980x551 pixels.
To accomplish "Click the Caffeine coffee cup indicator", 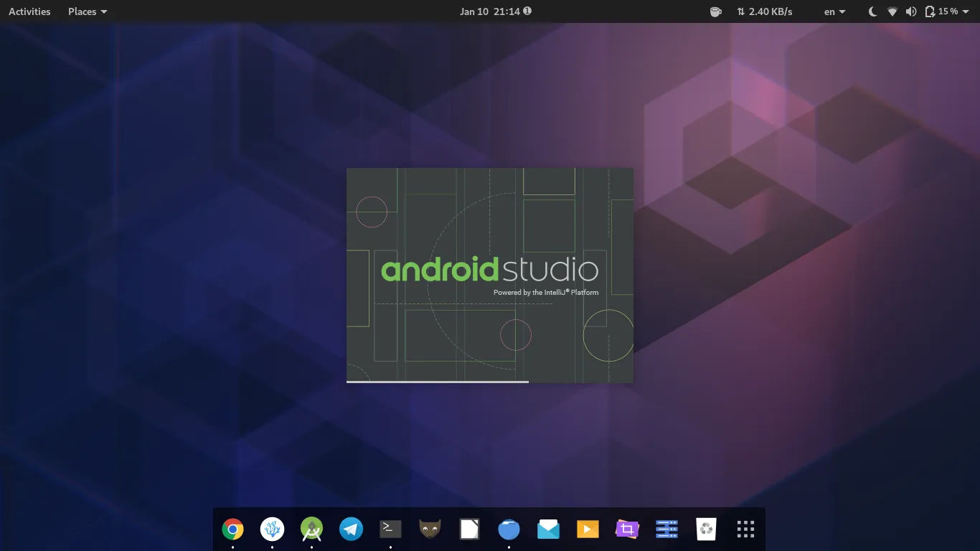I will coord(715,11).
